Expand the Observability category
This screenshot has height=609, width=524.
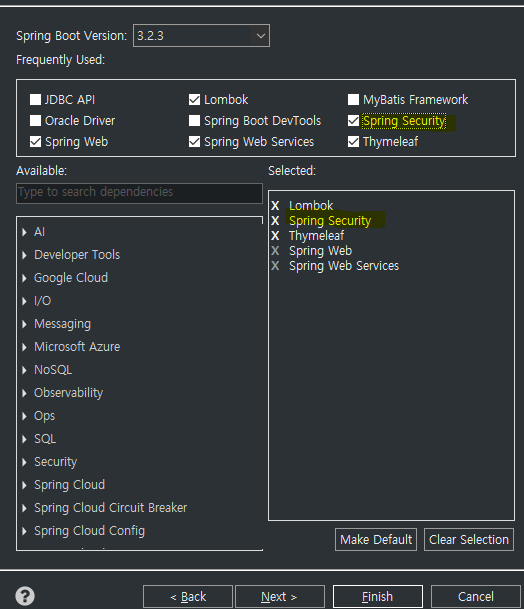24,393
